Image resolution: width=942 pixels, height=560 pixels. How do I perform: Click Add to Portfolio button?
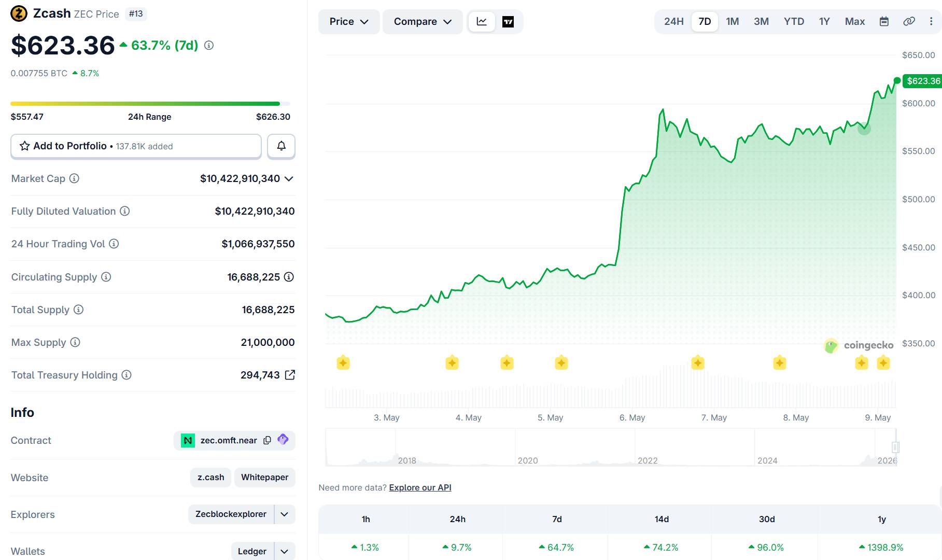point(136,146)
